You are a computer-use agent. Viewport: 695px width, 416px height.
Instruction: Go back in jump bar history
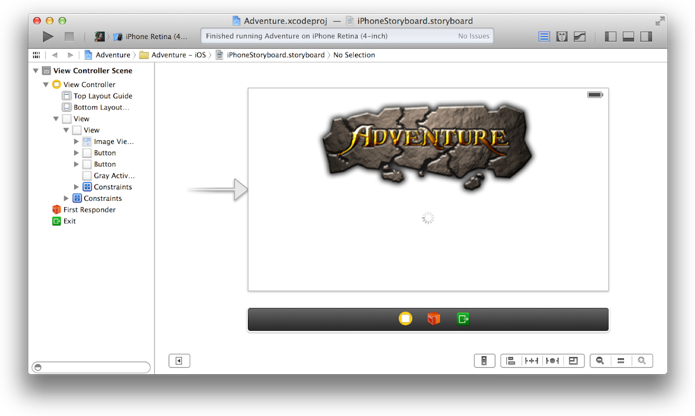[55, 55]
